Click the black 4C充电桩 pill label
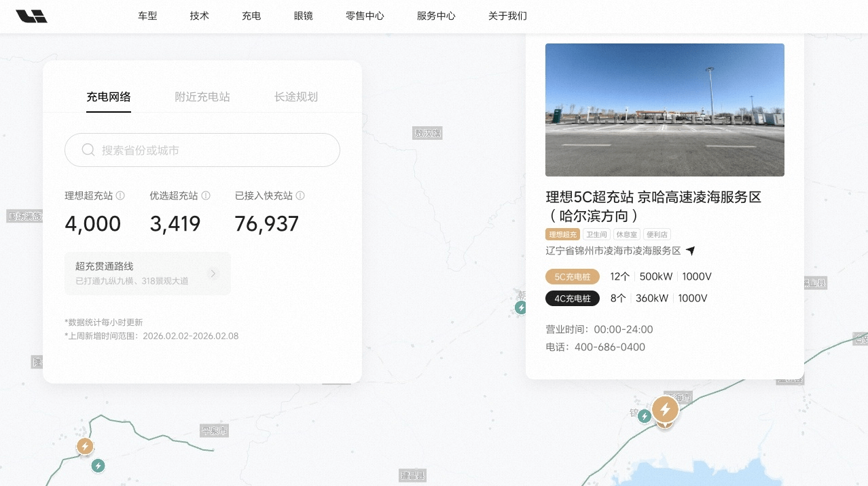868x486 pixels. (572, 299)
